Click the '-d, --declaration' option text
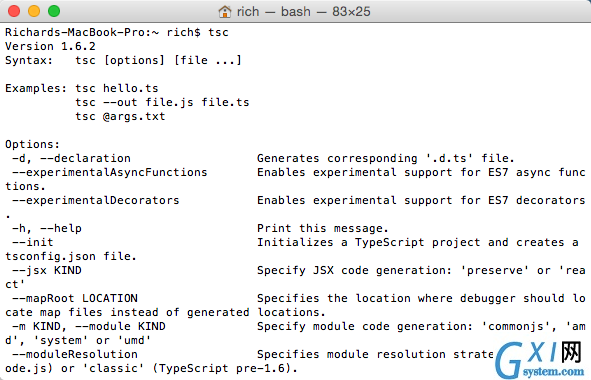 tap(71, 158)
